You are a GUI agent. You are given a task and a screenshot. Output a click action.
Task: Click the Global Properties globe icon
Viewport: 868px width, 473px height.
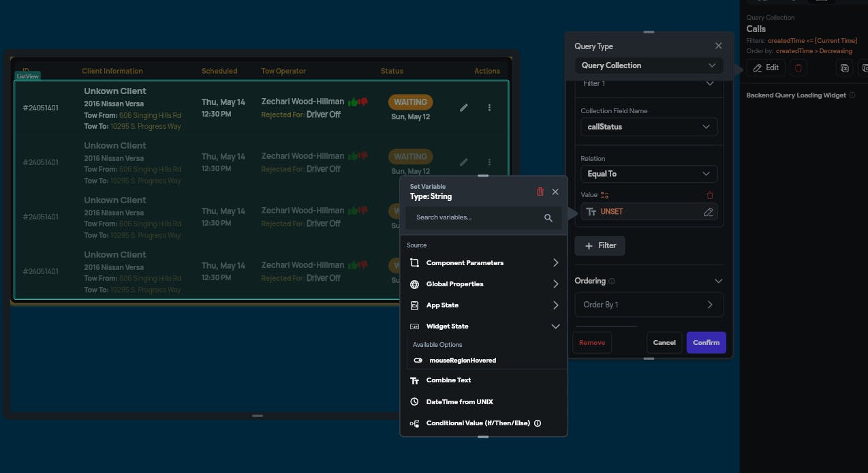coord(414,284)
